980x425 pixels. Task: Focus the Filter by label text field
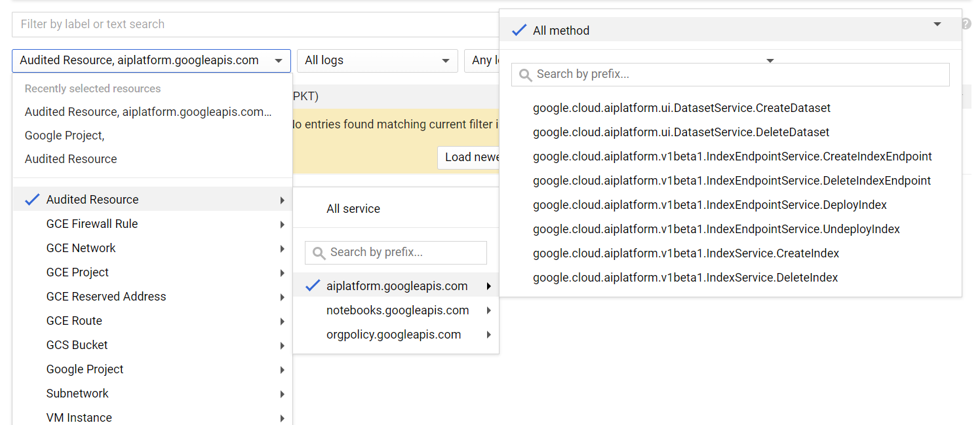point(256,24)
